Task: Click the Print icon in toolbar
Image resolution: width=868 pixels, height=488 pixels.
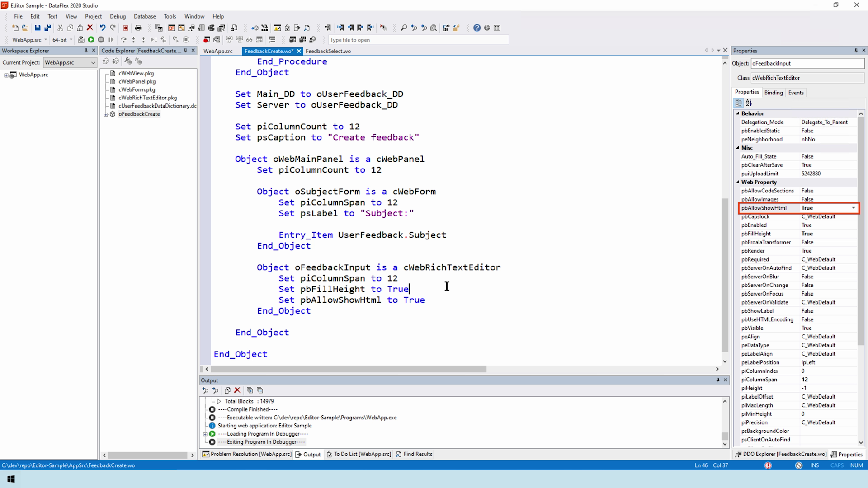Action: click(138, 28)
